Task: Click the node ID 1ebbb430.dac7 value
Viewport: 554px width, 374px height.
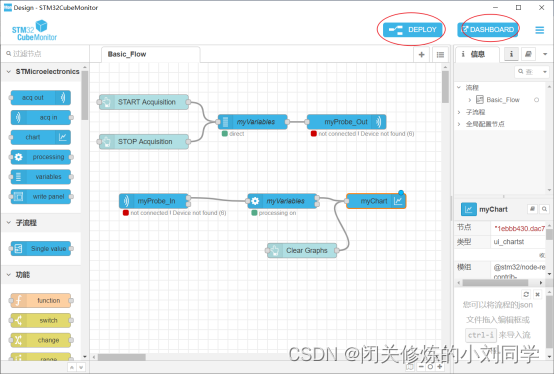Action: [x=519, y=228]
